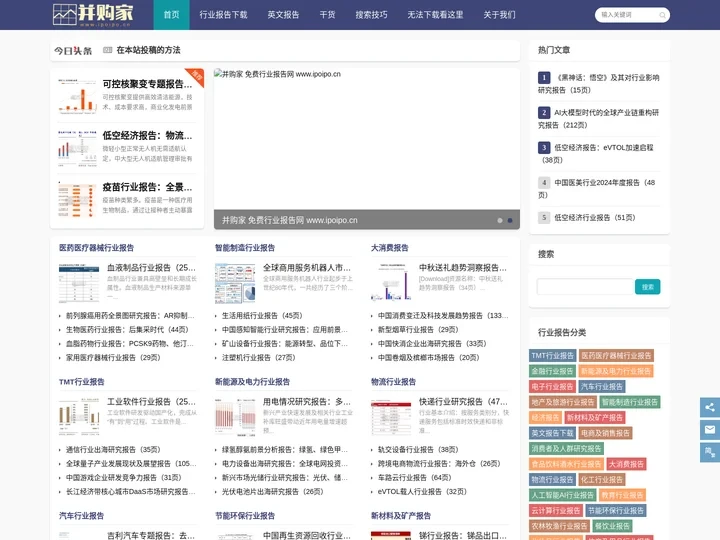Screen dimensions: 720x540
Task: Open 新型烟草行业报告(29页) list item
Action: (x=418, y=330)
